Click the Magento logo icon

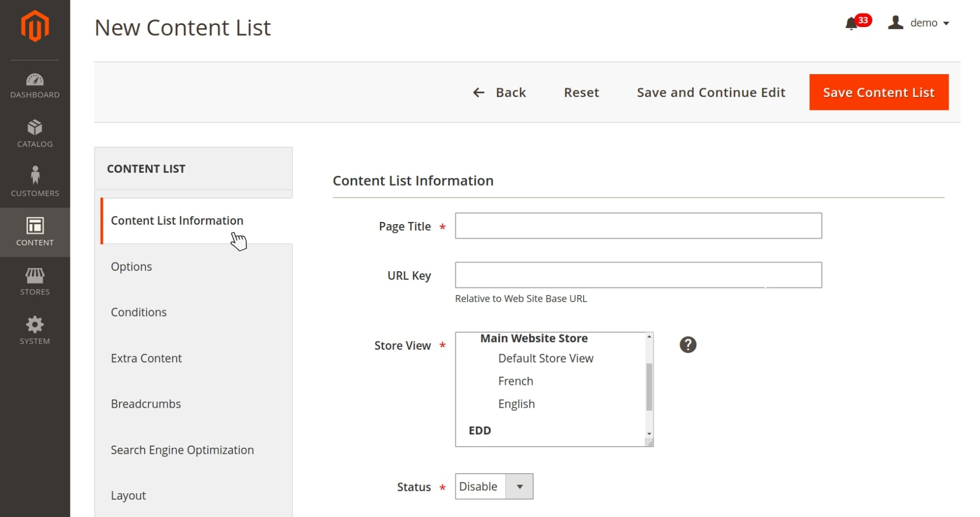[x=35, y=26]
